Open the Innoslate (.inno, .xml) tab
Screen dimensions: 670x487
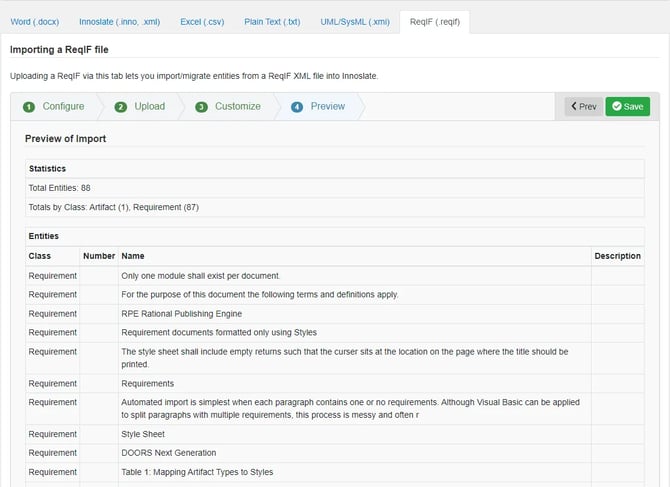(120, 22)
